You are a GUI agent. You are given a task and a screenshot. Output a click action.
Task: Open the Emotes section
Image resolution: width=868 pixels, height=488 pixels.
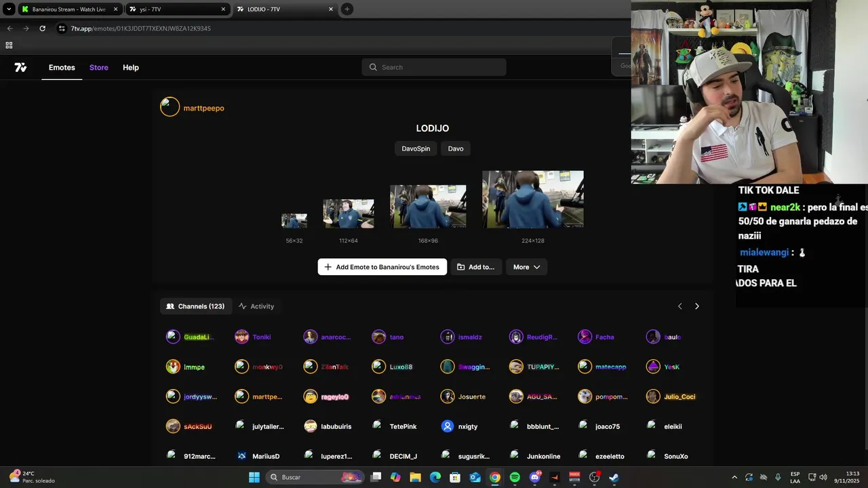(62, 67)
